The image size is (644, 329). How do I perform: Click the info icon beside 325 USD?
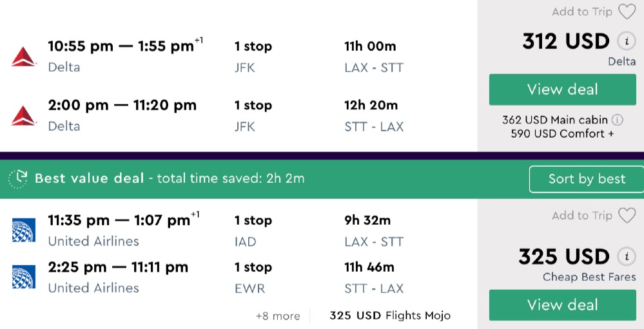pyautogui.click(x=625, y=257)
